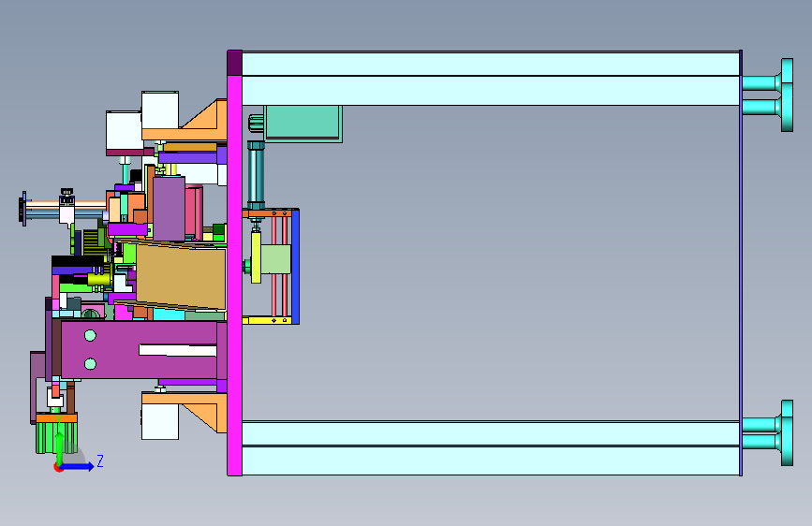The image size is (812, 526).
Task: Select the teal motor box below the top beam
Action: pyautogui.click(x=303, y=124)
